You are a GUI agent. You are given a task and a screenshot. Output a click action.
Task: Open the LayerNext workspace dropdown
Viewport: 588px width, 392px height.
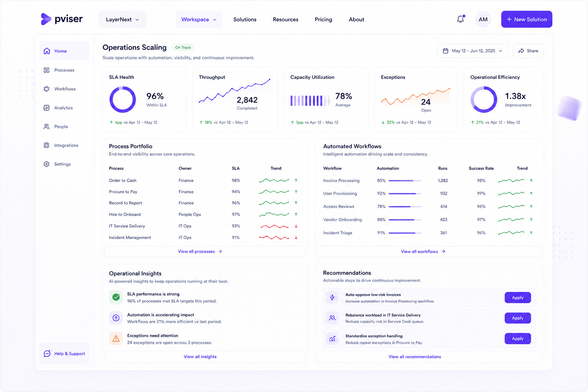(x=122, y=19)
